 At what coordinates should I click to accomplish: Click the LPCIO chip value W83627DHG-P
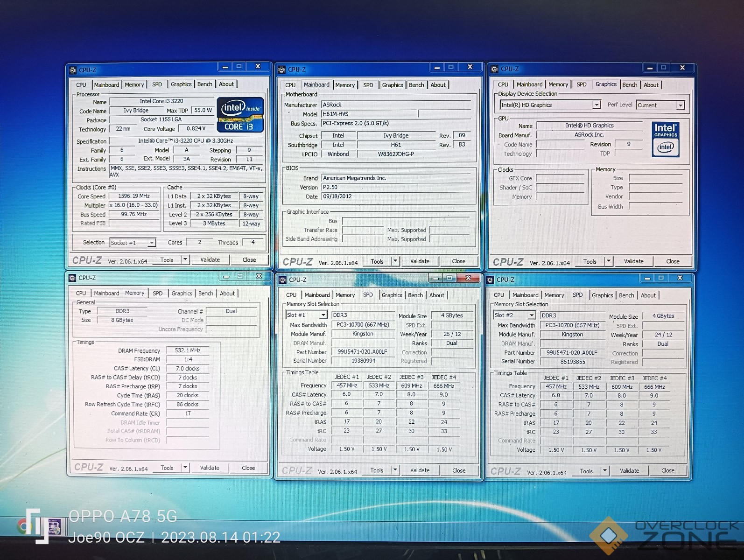tap(396, 154)
